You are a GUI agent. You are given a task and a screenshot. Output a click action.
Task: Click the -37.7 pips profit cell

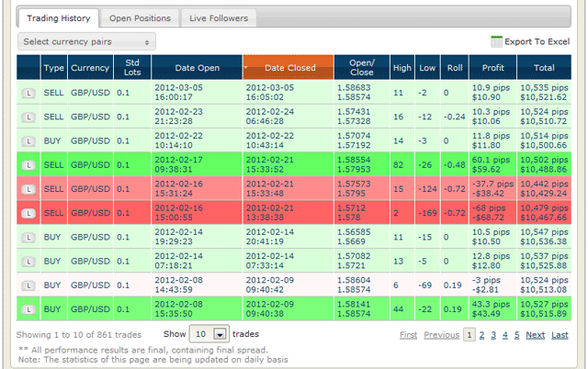point(492,188)
